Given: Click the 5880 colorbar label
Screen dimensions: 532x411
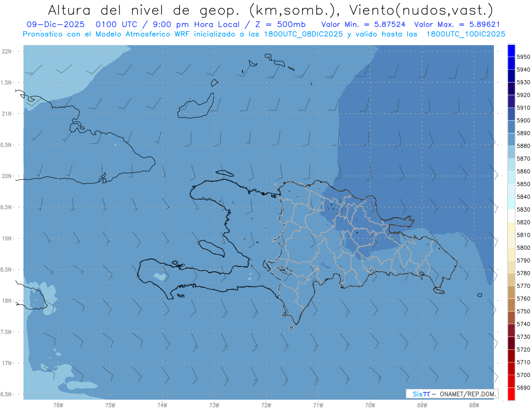Looking at the screenshot, I should (x=524, y=146).
